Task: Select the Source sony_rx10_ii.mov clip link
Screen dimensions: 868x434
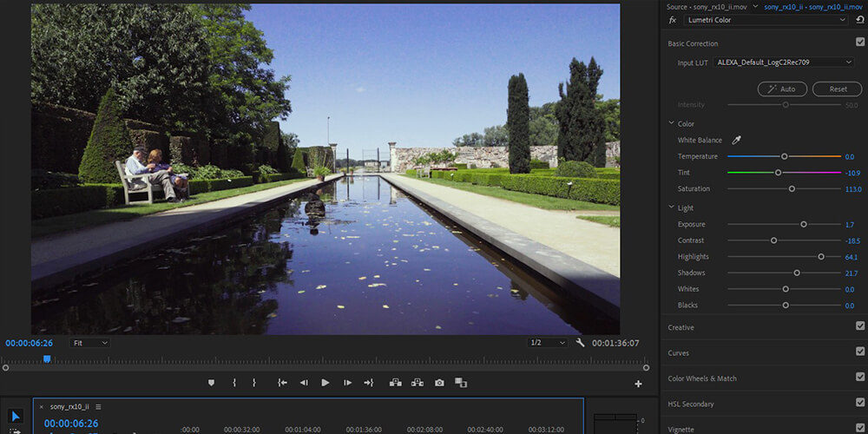Action: click(x=707, y=7)
